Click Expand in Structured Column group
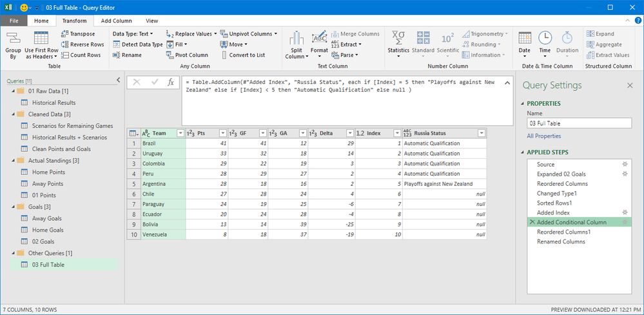Viewport: 644px width, 315px height. [600, 34]
